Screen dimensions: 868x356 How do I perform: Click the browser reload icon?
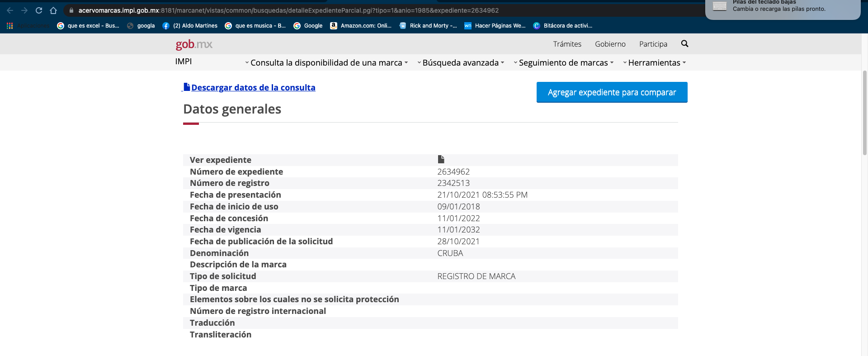(x=39, y=10)
